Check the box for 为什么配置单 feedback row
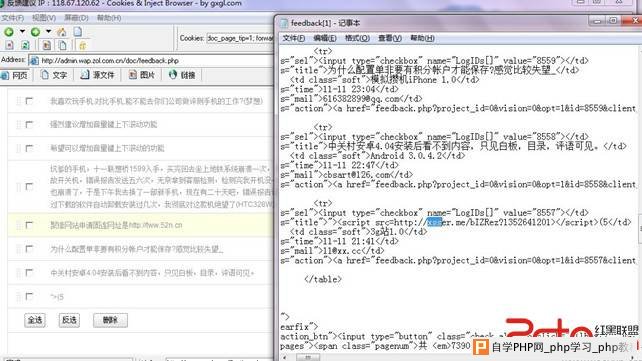642x361 pixels. tap(29, 249)
